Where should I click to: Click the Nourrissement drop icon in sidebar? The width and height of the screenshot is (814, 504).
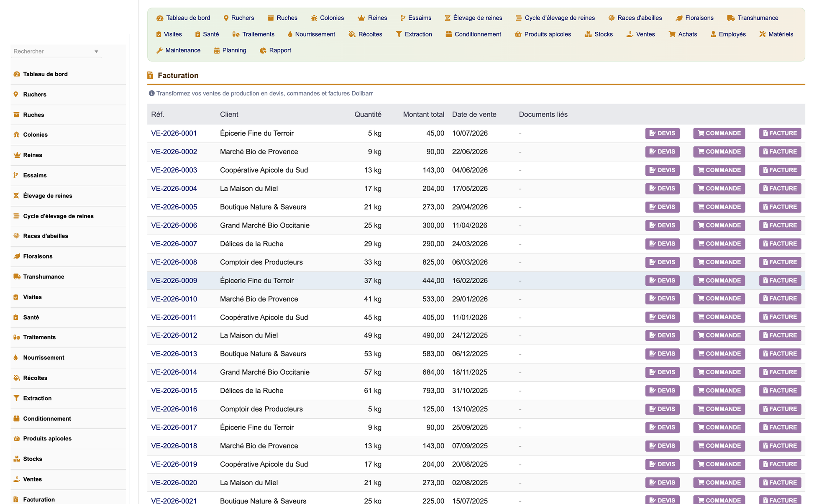pyautogui.click(x=16, y=358)
